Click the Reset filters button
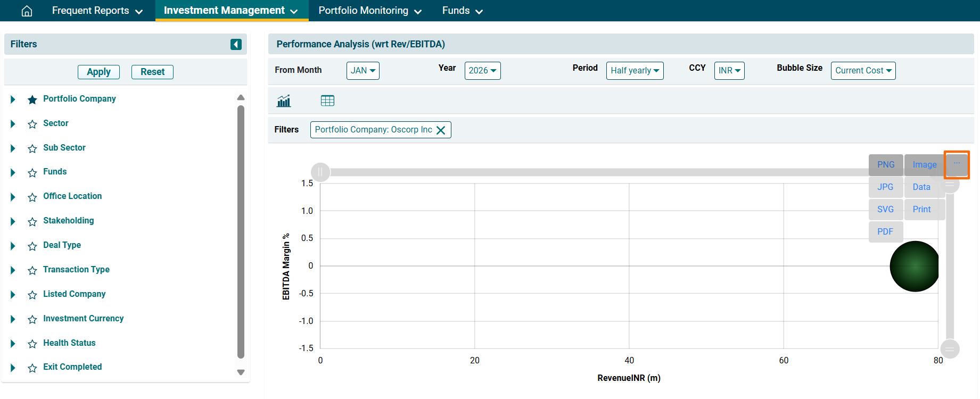Screen dimensions: 980x399 (152, 72)
